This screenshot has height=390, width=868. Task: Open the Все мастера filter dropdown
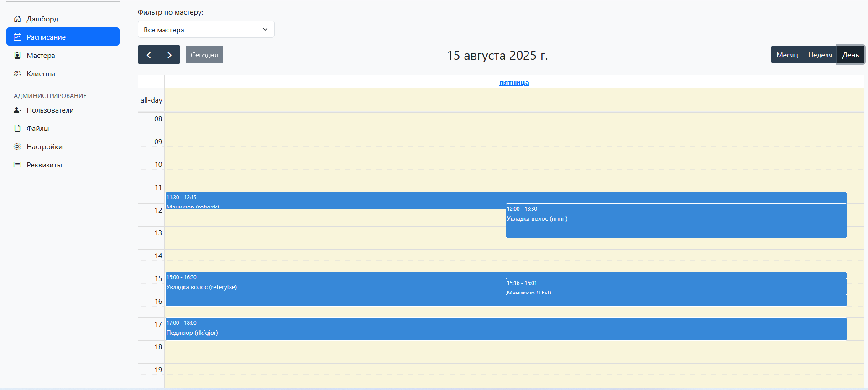pyautogui.click(x=206, y=30)
